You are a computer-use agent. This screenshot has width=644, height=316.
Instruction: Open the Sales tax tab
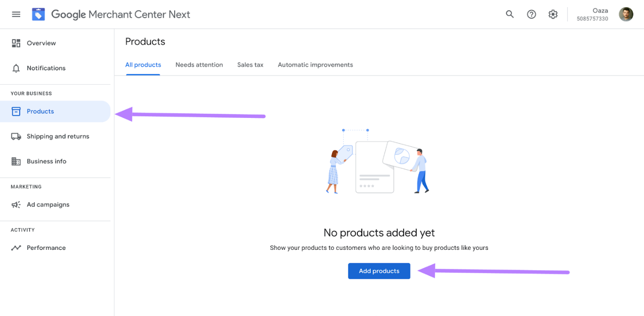250,65
